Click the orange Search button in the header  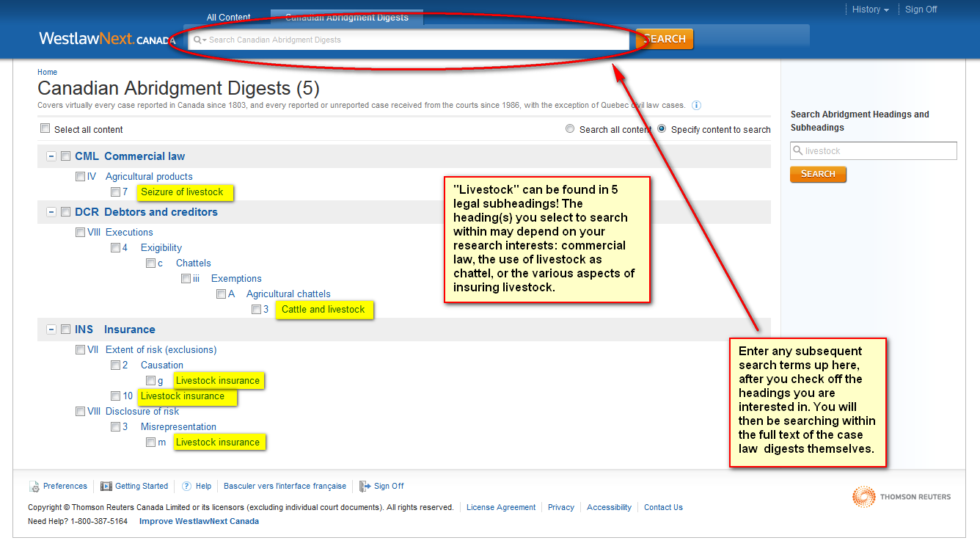pos(665,39)
